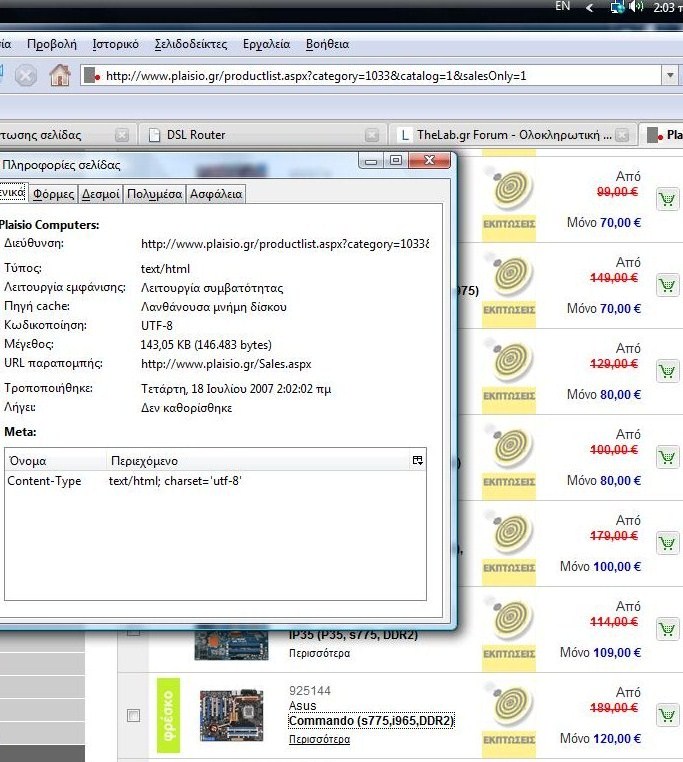Screen dimensions: 683x762
Task: Open the IP35 (P35, s775, DDR2) product link
Action: [x=353, y=636]
